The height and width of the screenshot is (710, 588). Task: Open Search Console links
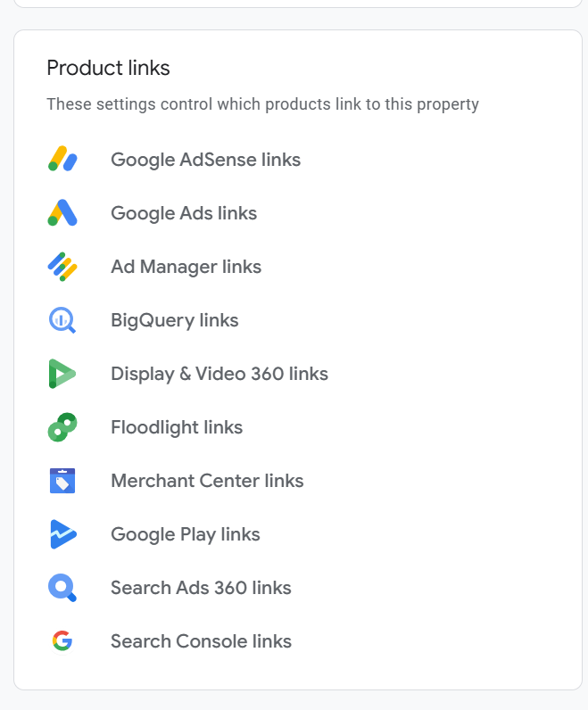pyautogui.click(x=201, y=641)
